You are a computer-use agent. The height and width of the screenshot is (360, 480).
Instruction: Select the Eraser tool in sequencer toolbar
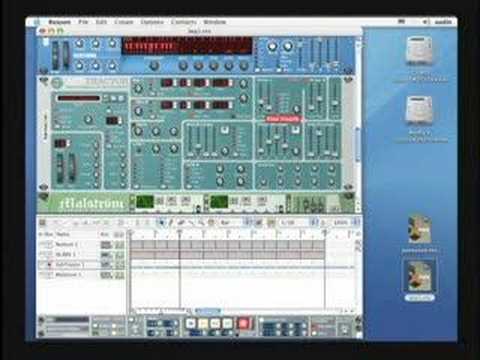tap(181, 223)
